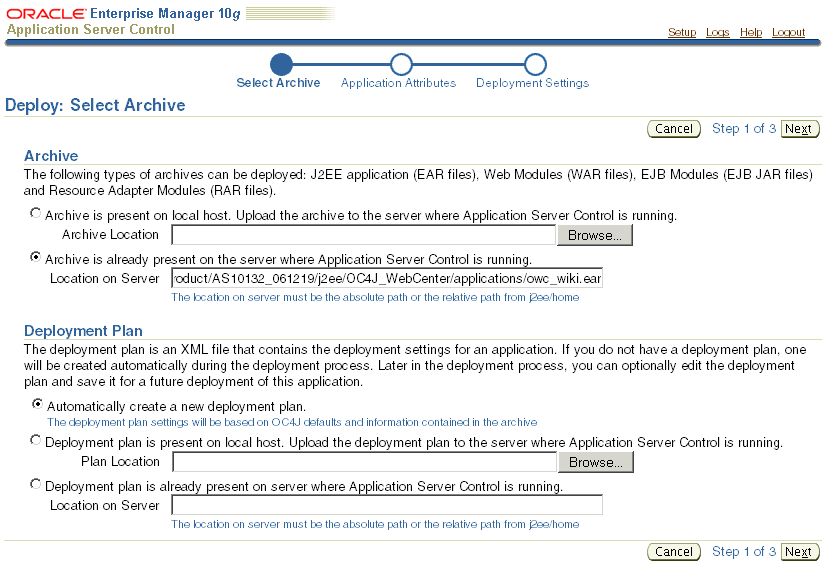
Task: Click the hint about OC4J defaults
Action: [x=292, y=422]
